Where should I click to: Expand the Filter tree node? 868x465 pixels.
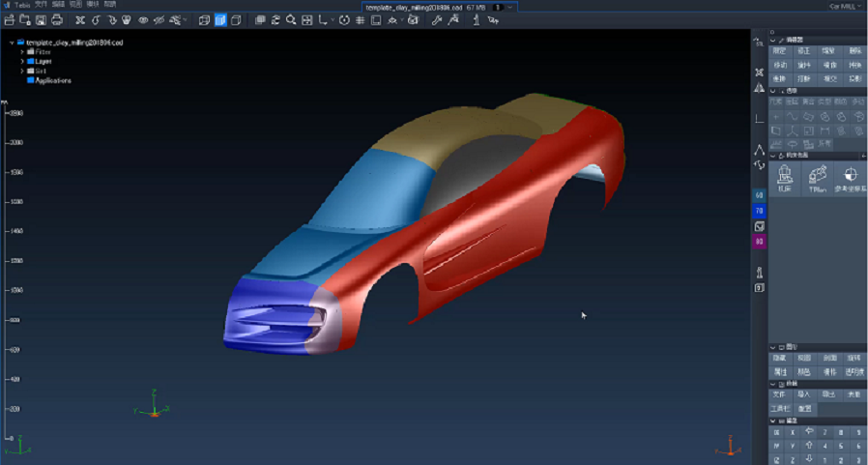tap(22, 51)
